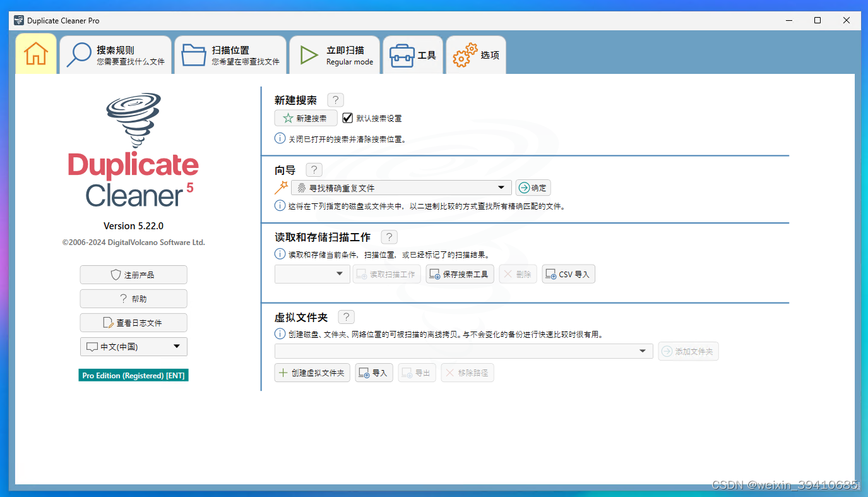Minimize the Duplicate Cleaner Pro window

788,20
